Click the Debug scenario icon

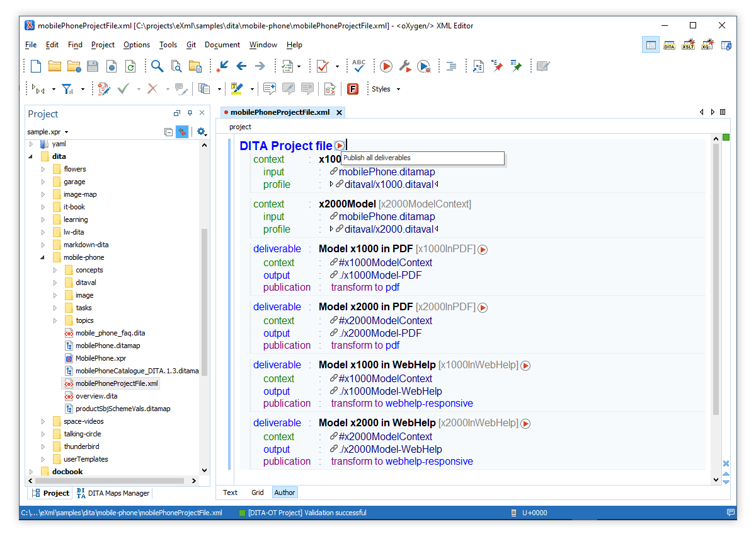click(424, 66)
